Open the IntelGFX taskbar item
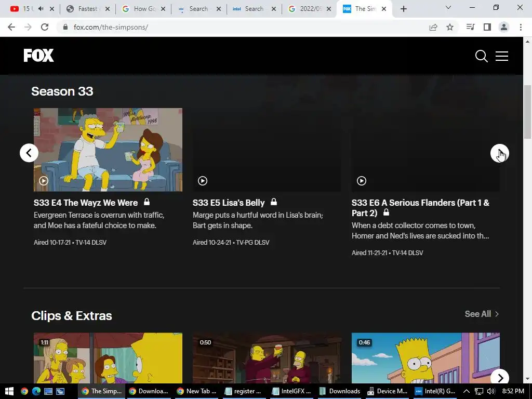Screen dimensions: 532x399 292,391
